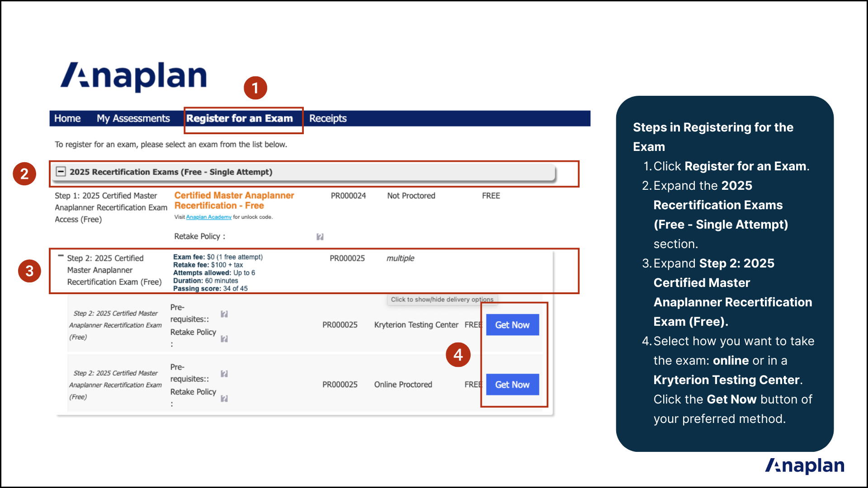This screenshot has width=868, height=488.
Task: Click Retake Policy help icon in Kryterion row
Action: pyautogui.click(x=224, y=339)
